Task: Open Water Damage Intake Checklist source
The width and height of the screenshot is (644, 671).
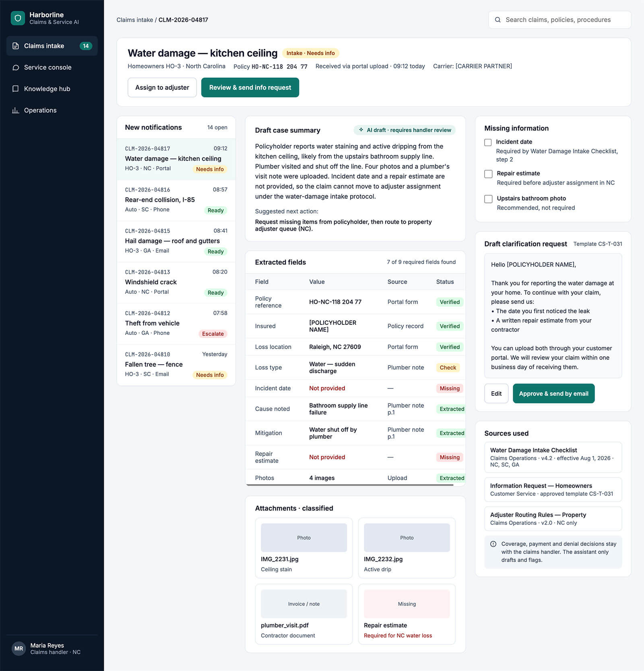Action: 553,457
